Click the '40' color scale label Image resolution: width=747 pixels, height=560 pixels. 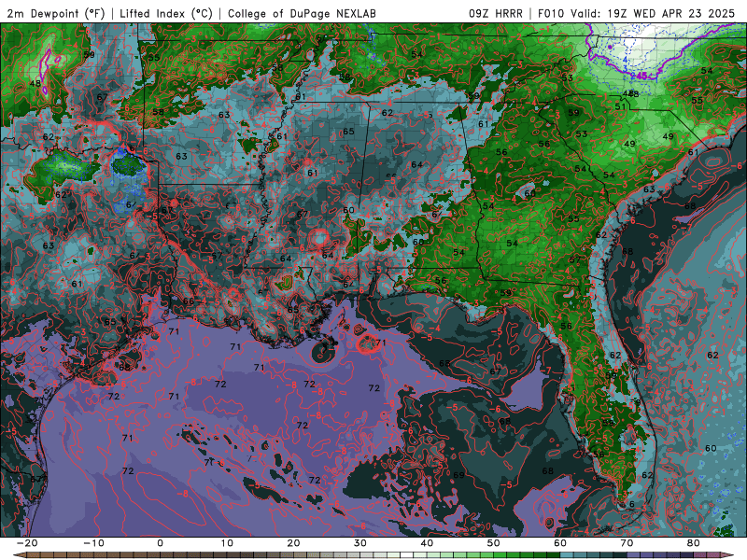[427, 543]
